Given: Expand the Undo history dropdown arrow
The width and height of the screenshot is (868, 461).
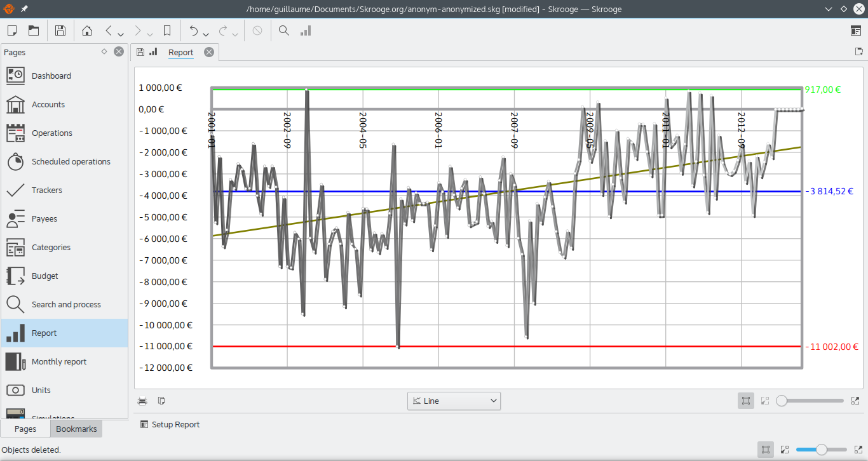Looking at the screenshot, I should [206, 33].
